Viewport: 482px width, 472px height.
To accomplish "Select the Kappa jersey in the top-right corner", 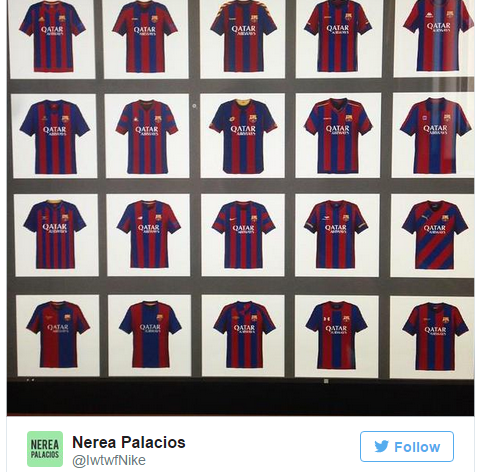I will pos(438,35).
